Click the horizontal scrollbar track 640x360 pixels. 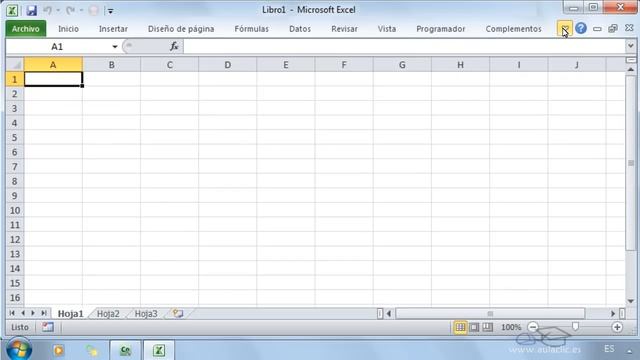tap(490, 313)
